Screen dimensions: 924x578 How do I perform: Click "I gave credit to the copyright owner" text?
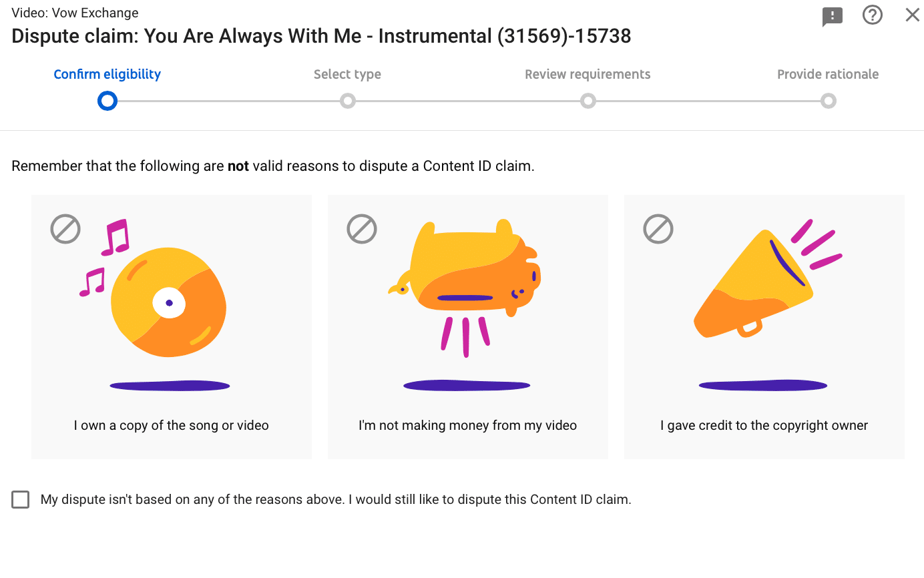764,425
